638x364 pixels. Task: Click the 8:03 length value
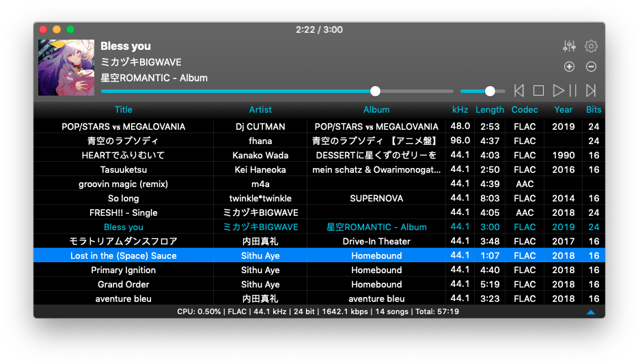point(490,199)
